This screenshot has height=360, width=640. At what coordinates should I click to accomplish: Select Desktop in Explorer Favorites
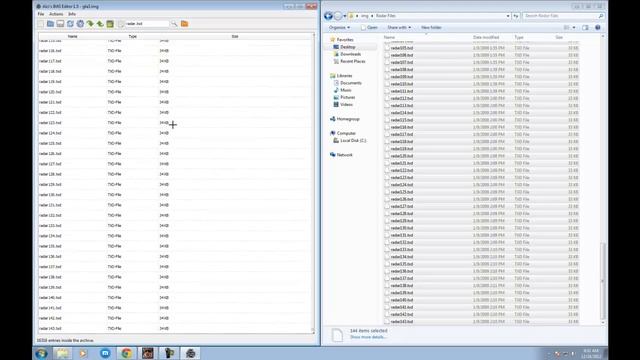[x=347, y=47]
